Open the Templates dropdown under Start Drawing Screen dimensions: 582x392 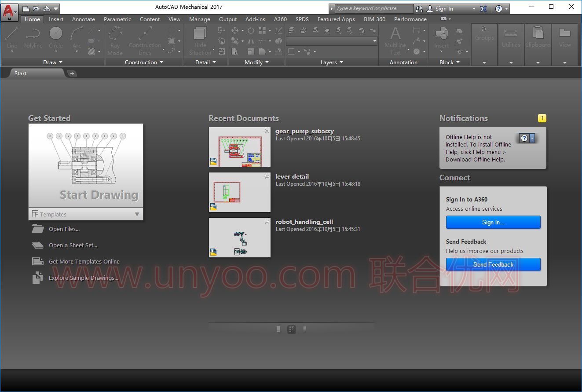(86, 214)
